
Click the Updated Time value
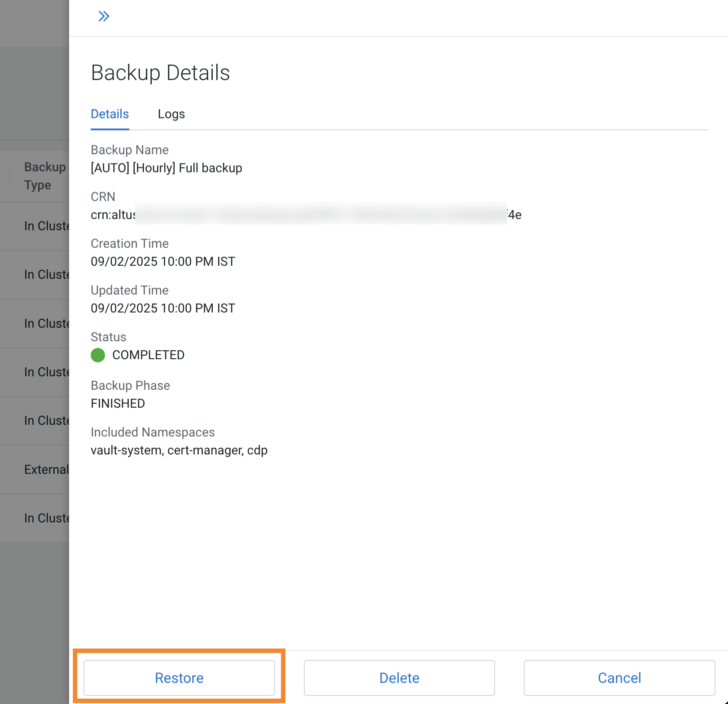[x=162, y=308]
